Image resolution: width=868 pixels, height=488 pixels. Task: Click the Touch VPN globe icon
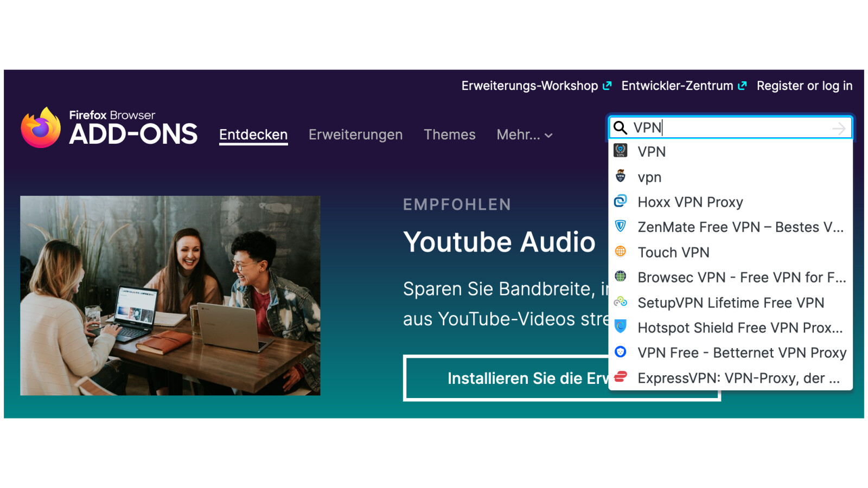pos(621,252)
